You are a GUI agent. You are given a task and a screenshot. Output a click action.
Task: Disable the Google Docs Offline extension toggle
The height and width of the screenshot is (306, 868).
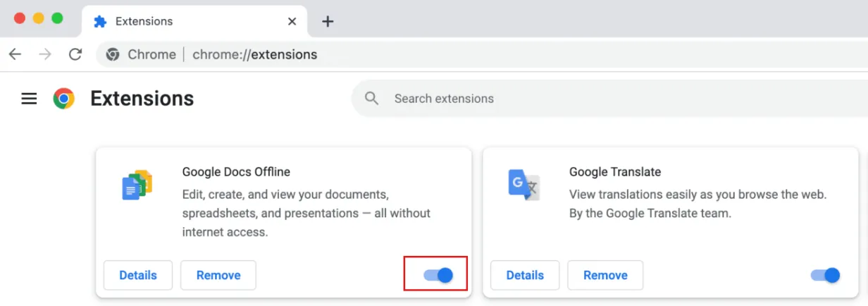tap(438, 275)
